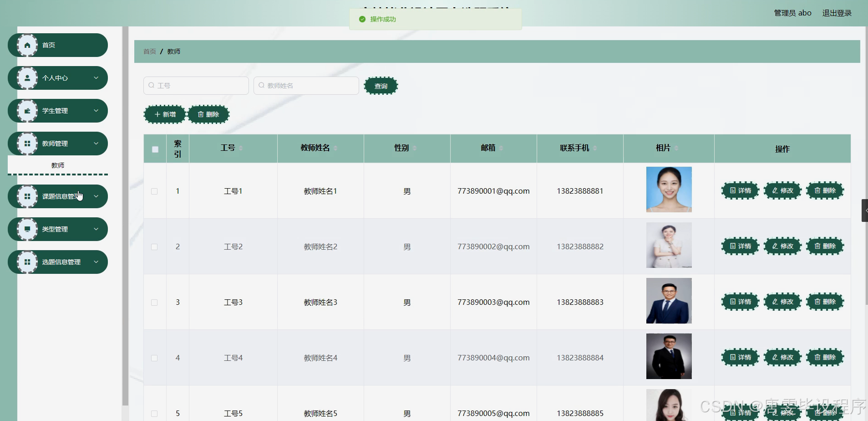Click the sidebar vertical scrollbar
868x421 pixels.
tap(125, 216)
